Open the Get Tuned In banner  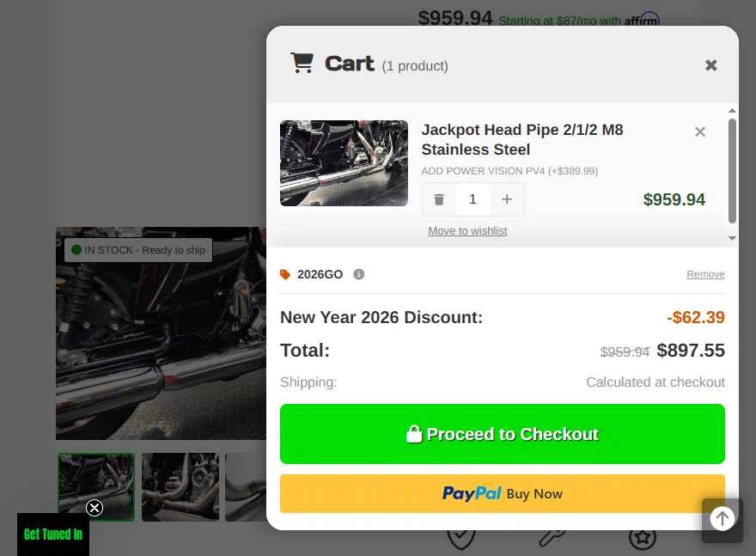click(x=53, y=535)
